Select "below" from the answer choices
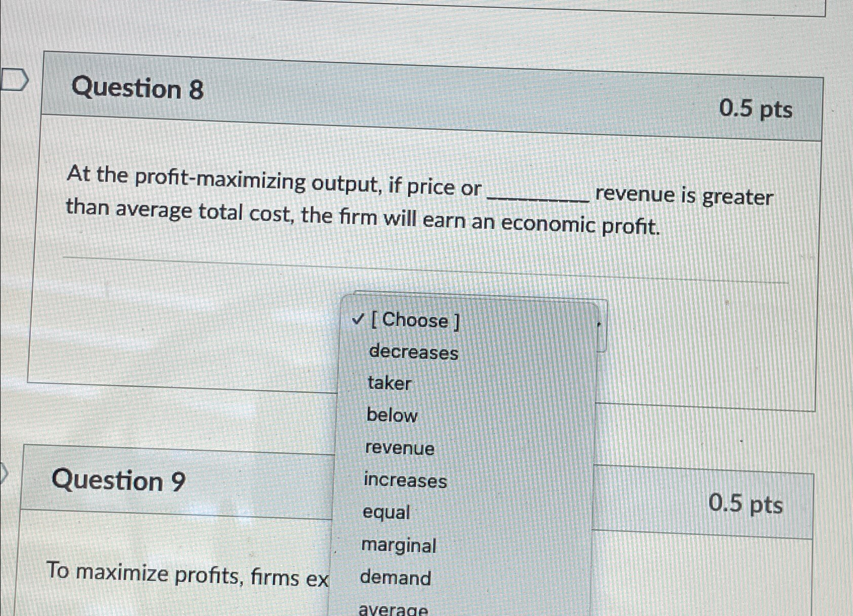 tap(391, 416)
